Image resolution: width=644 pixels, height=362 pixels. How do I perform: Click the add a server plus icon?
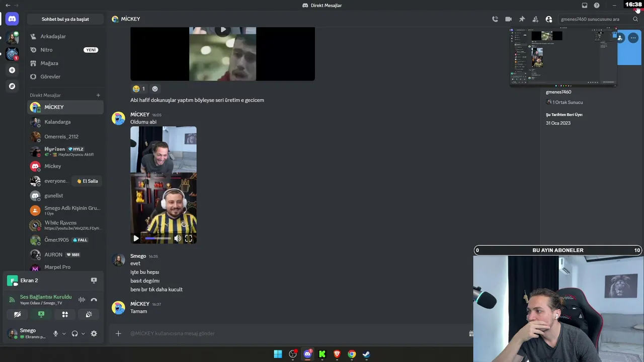[x=12, y=70]
